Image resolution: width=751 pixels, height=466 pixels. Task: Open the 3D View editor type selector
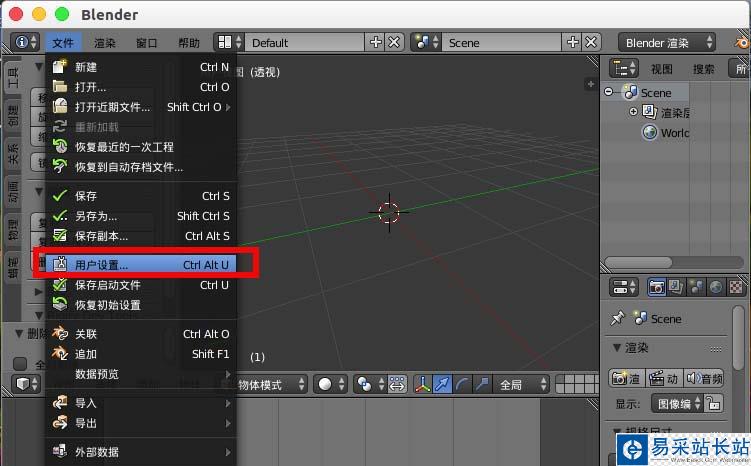click(26, 384)
